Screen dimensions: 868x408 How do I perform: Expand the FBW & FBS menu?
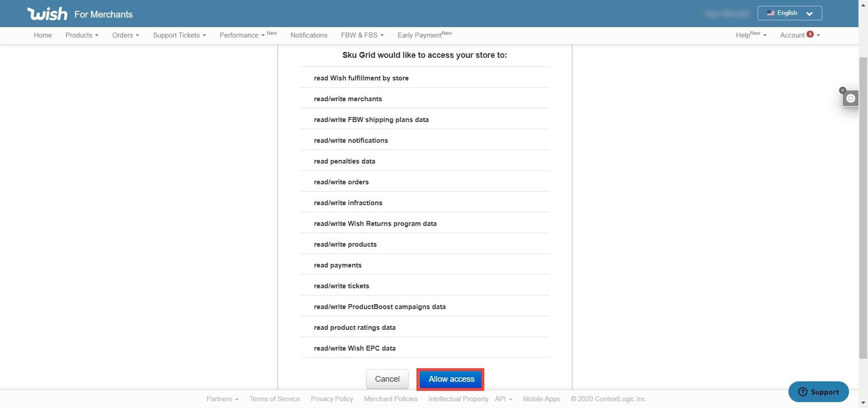[362, 35]
